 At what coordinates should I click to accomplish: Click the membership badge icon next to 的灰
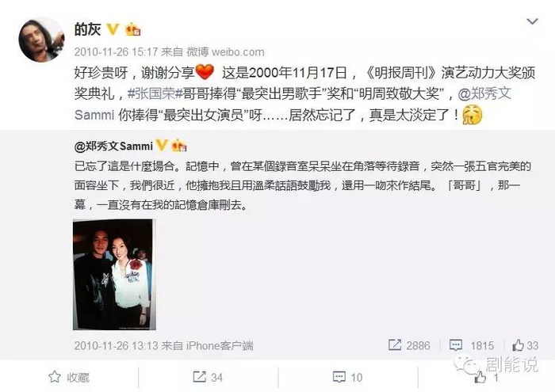[133, 29]
